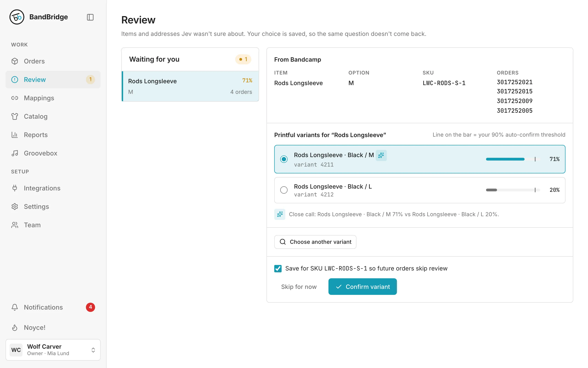Open the Team page

point(53,225)
